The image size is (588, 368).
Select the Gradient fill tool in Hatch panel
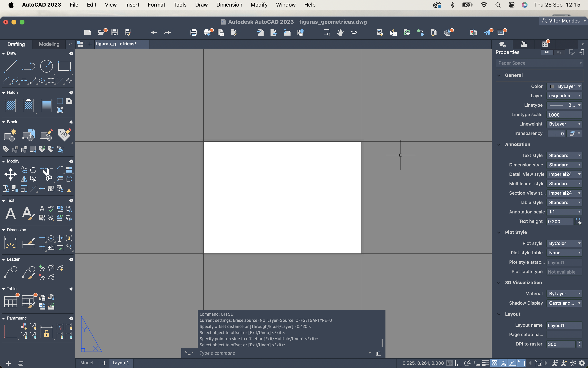(46, 105)
